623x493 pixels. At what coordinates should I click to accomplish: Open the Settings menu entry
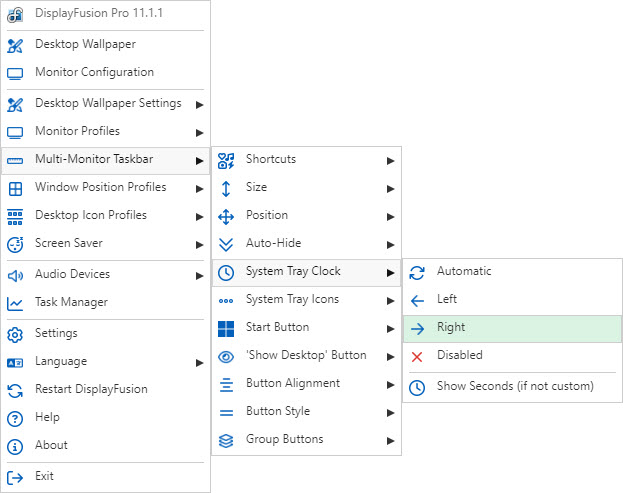56,333
